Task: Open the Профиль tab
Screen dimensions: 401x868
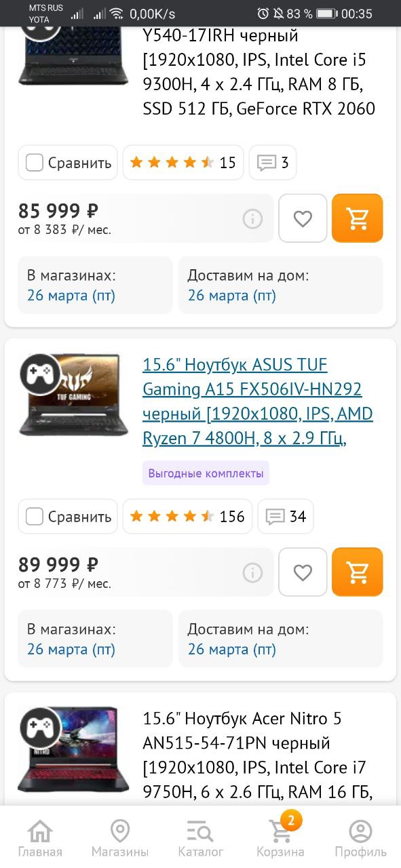Action: pos(360,839)
